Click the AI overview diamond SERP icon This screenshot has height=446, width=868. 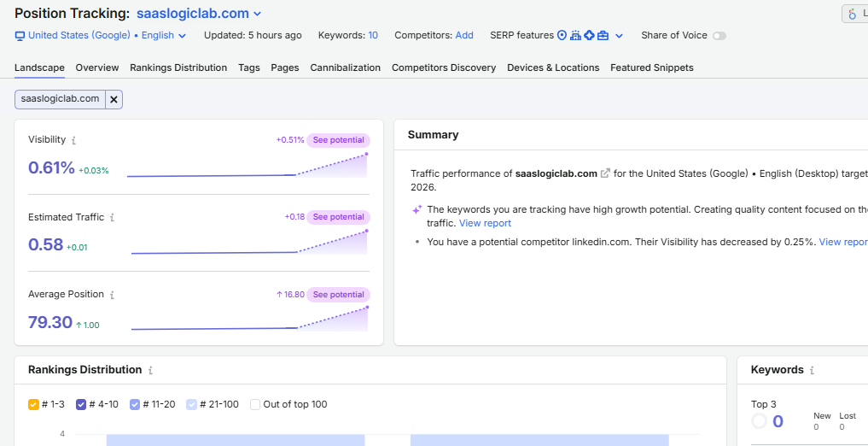590,36
